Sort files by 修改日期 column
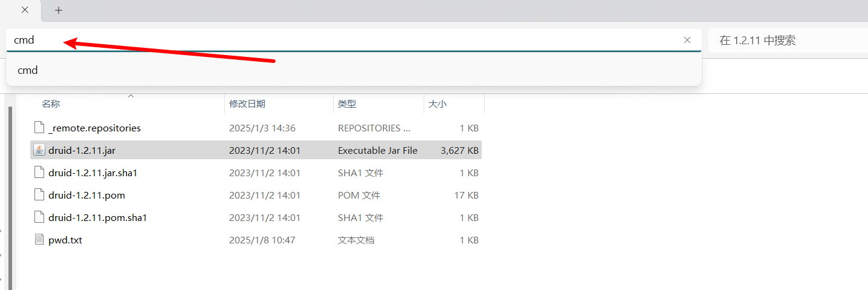868x290 pixels. (247, 104)
